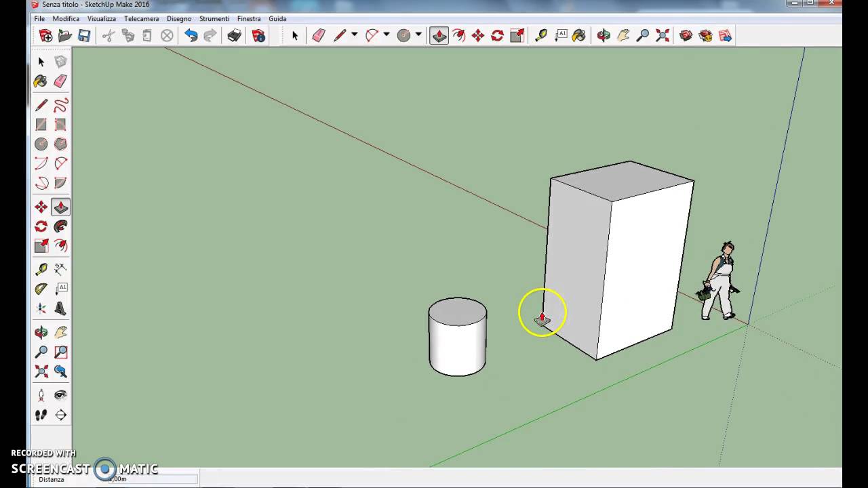Open the Visualizza menu
Image resolution: width=868 pixels, height=488 pixels.
pyautogui.click(x=102, y=18)
